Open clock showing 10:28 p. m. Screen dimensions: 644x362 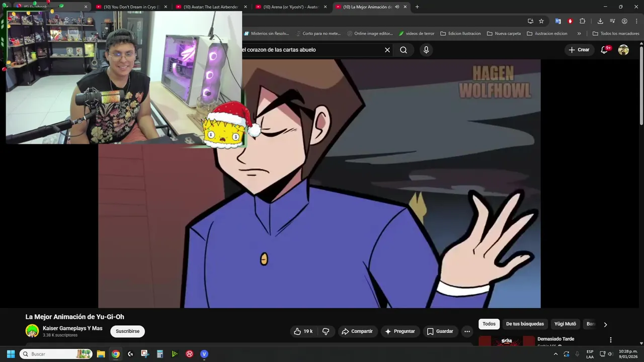627,354
